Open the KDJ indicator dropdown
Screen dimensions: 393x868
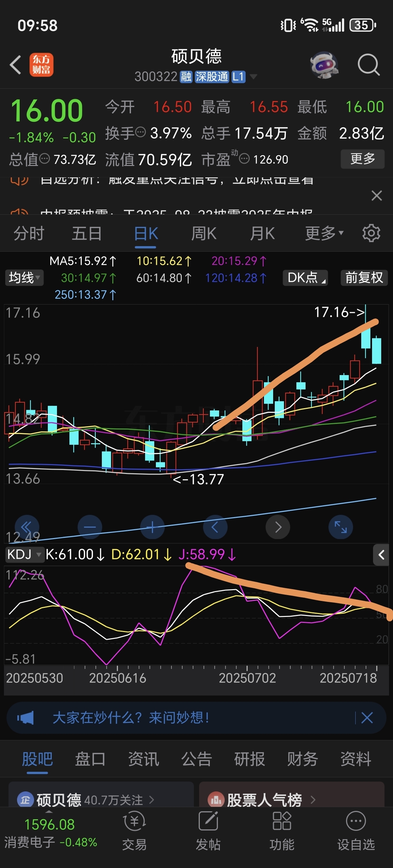point(25,554)
